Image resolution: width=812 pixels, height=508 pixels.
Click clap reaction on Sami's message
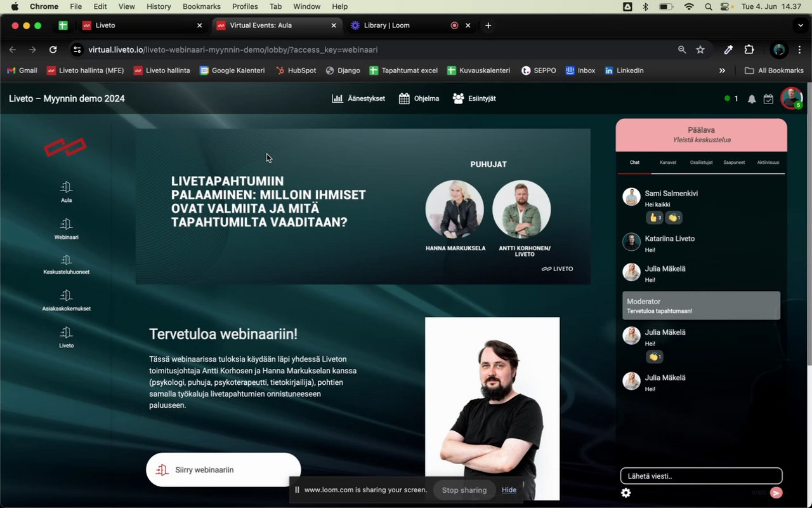click(x=674, y=217)
